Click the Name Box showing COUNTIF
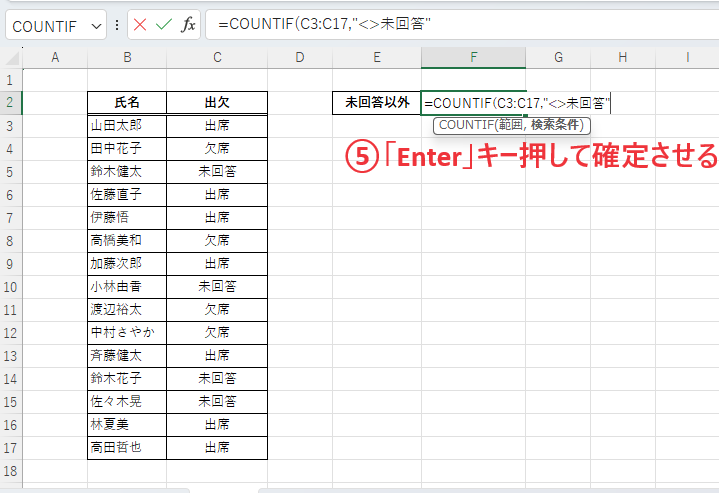 tap(56, 25)
